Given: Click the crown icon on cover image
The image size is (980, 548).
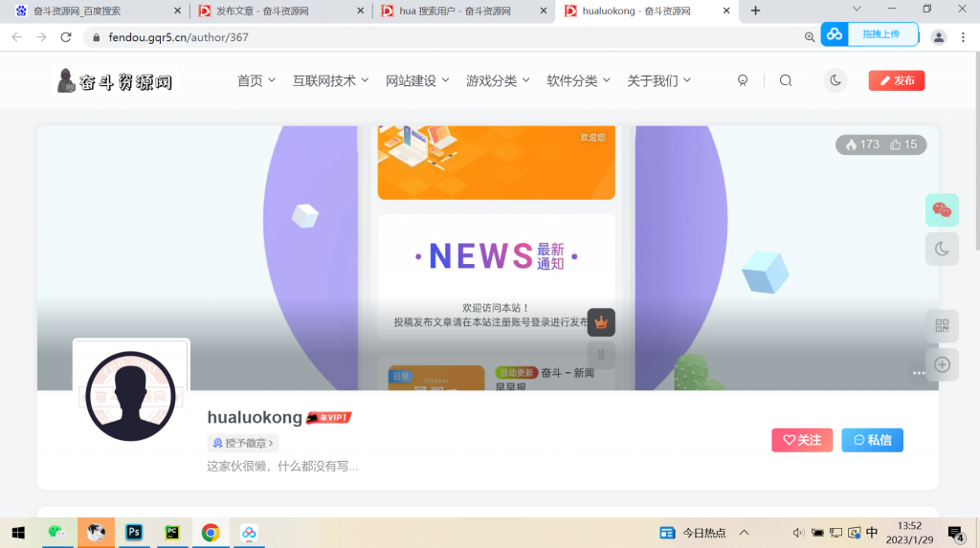Looking at the screenshot, I should [x=601, y=322].
